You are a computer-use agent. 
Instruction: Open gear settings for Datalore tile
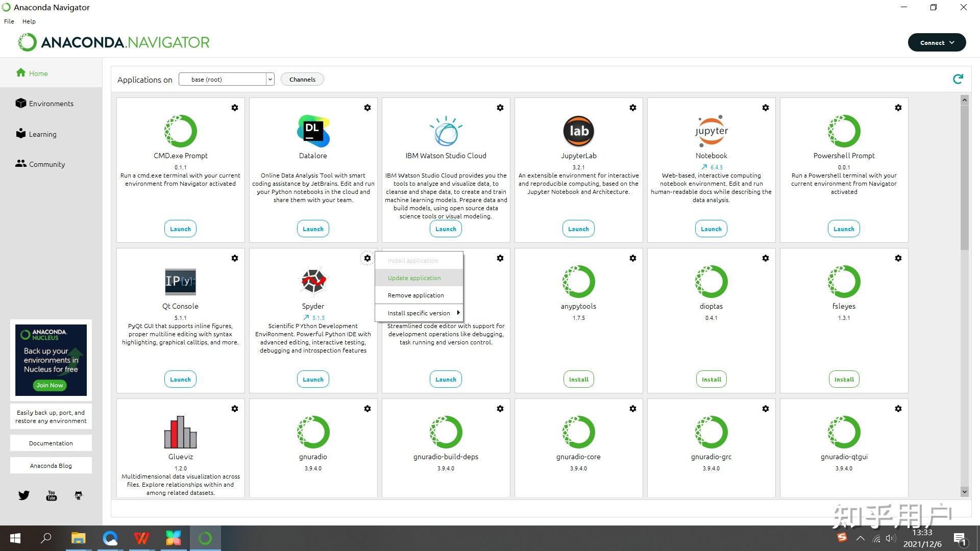[367, 108]
